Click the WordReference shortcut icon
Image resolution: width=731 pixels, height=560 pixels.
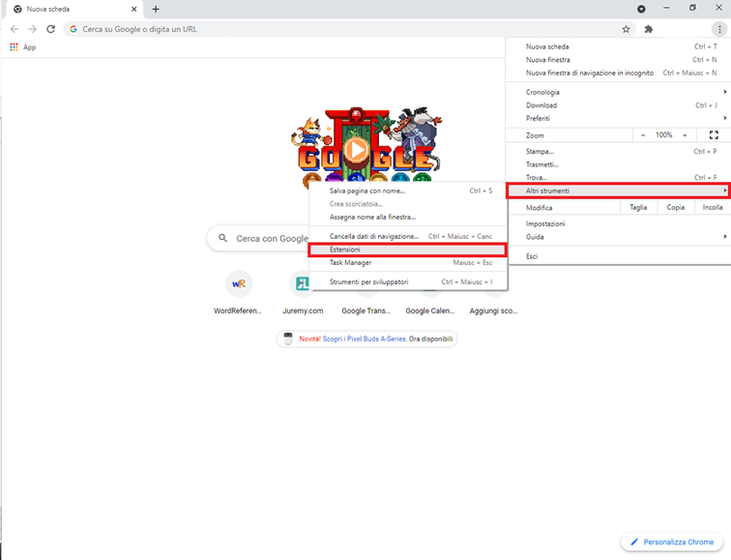[239, 283]
